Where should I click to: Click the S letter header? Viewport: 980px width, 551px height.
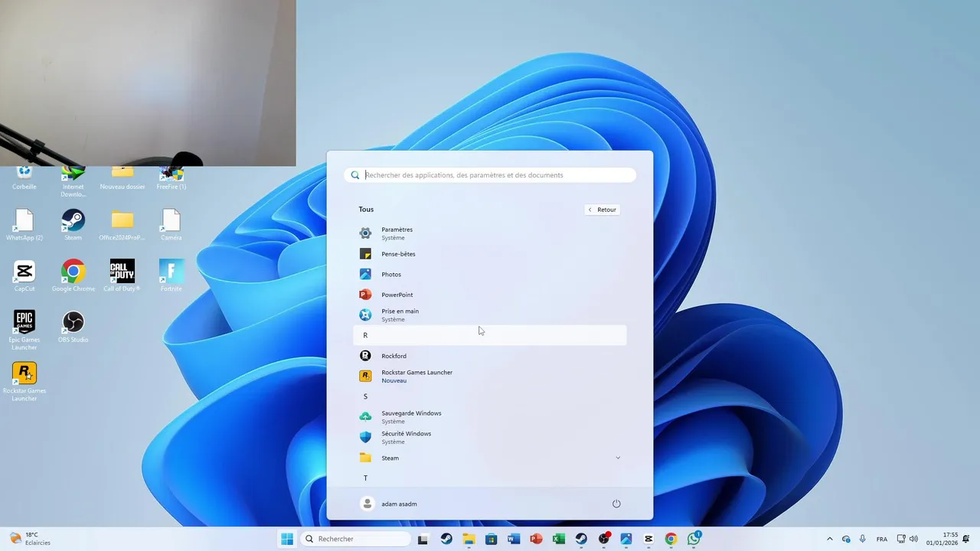pyautogui.click(x=490, y=396)
